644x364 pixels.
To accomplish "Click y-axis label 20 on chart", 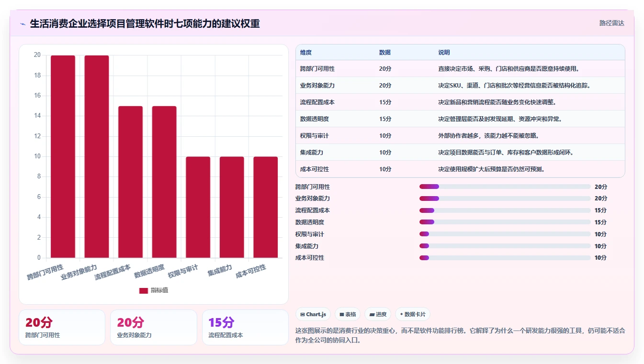I will 37,55.
